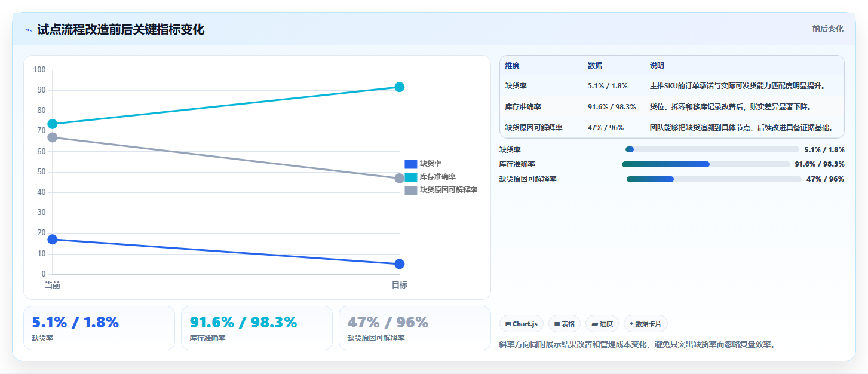Image resolution: width=868 pixels, height=374 pixels.
Task: Toggle the 缺货率 legend swatch
Action: click(410, 164)
